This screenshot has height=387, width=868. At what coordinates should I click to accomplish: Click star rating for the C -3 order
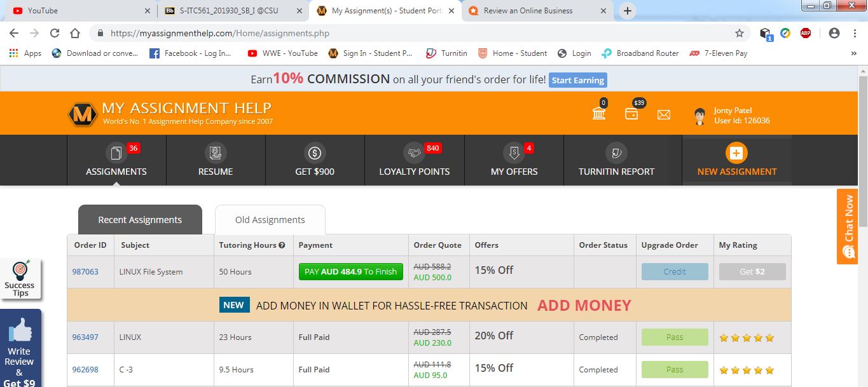click(x=747, y=370)
